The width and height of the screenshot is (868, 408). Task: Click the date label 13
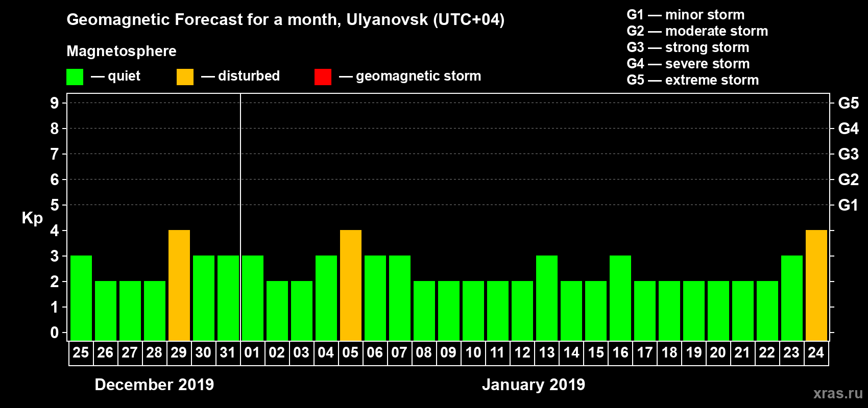pos(546,352)
